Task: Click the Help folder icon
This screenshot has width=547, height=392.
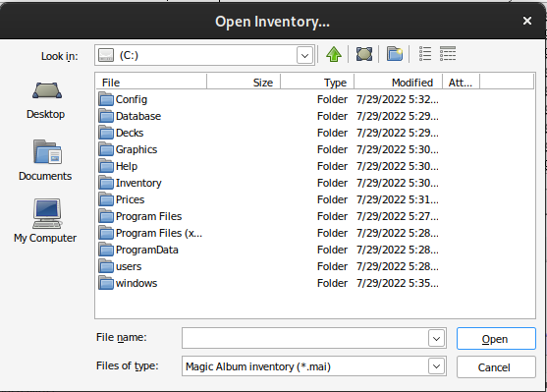Action: (x=106, y=166)
